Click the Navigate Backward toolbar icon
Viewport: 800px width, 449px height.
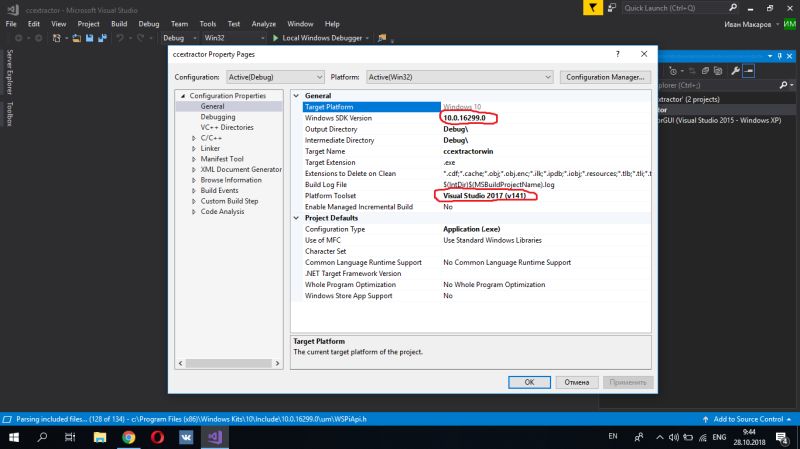pyautogui.click(x=18, y=38)
